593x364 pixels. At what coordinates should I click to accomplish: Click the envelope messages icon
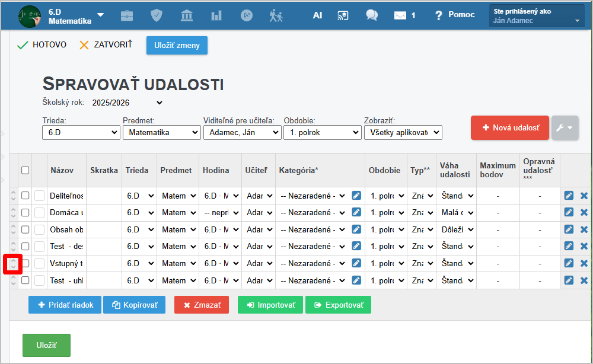[400, 15]
